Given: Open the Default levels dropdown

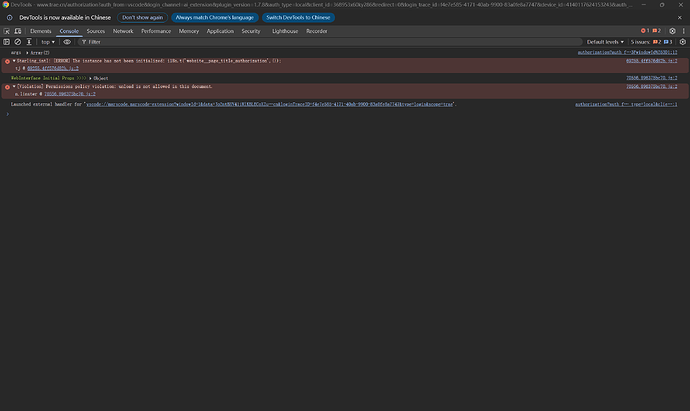Looking at the screenshot, I should 605,42.
